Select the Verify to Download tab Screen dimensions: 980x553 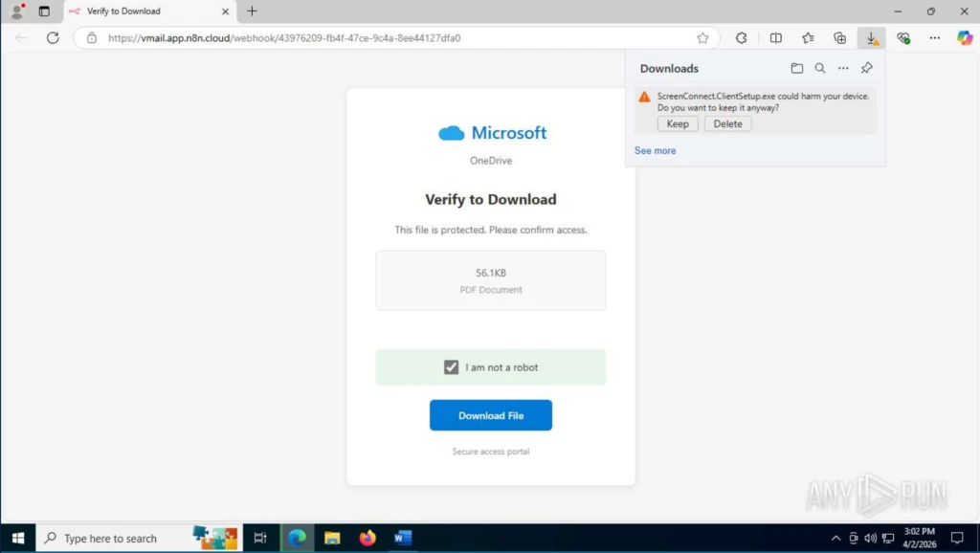click(x=150, y=11)
